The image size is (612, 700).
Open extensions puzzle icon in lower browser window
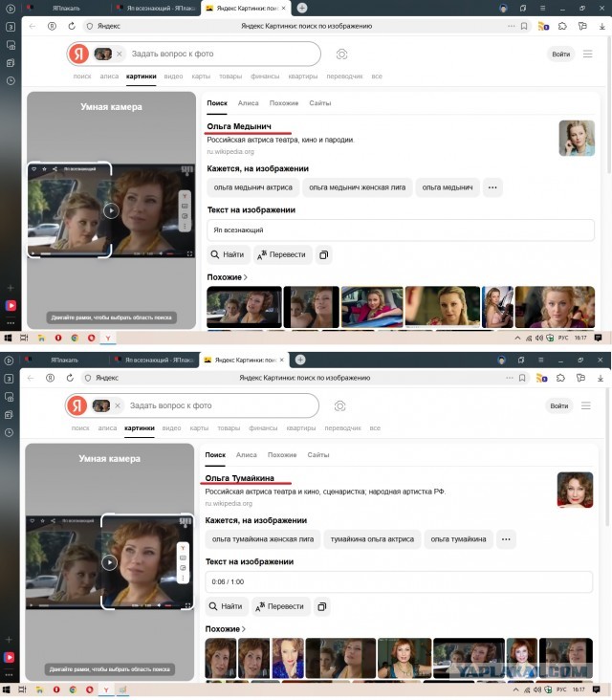tap(560, 378)
